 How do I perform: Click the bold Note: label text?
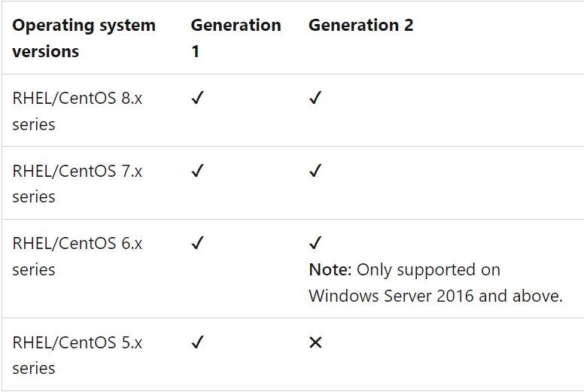330,269
